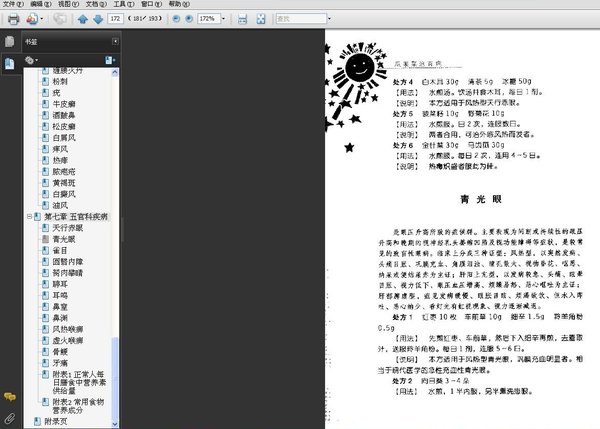Select the 热痱 bookmark
The image size is (600, 429).
[x=60, y=160]
